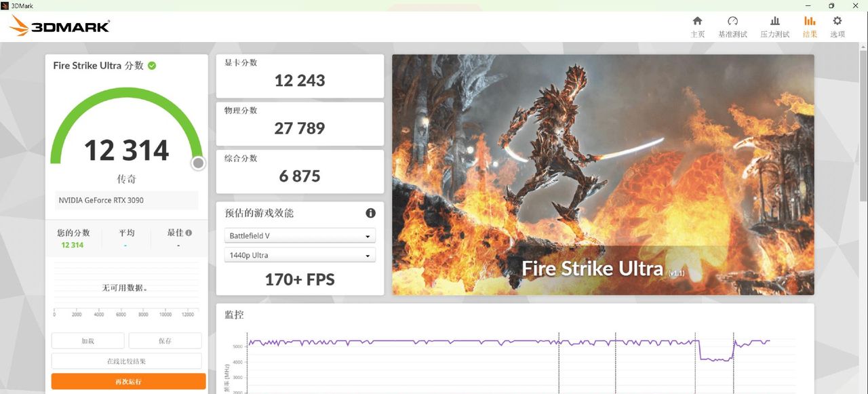Click the 平均 (average) label
Screen dimensions: 868x394
(127, 233)
